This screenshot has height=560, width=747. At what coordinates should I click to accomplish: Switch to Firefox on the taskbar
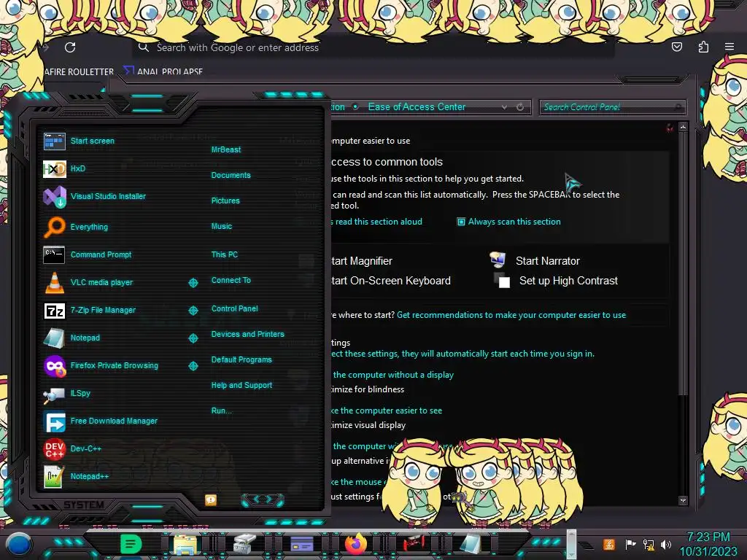point(356,544)
